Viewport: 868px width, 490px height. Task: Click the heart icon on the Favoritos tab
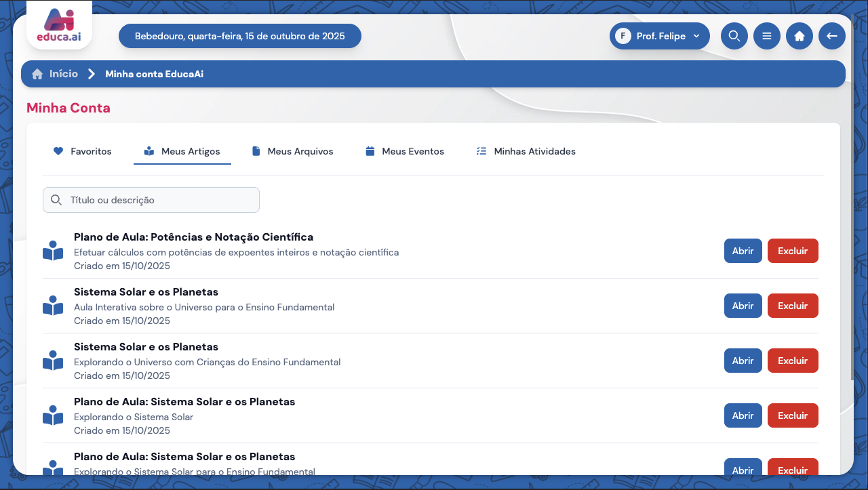pos(58,151)
